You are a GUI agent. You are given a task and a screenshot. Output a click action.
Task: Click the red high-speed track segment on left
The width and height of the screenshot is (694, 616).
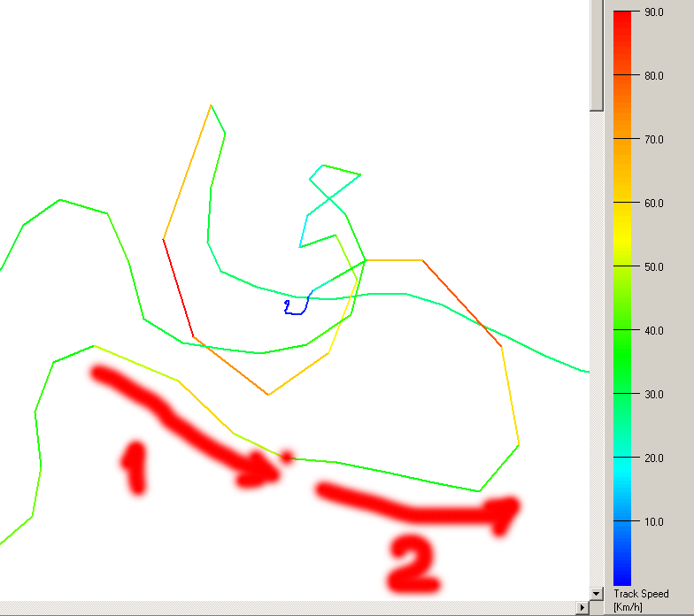[x=178, y=288]
